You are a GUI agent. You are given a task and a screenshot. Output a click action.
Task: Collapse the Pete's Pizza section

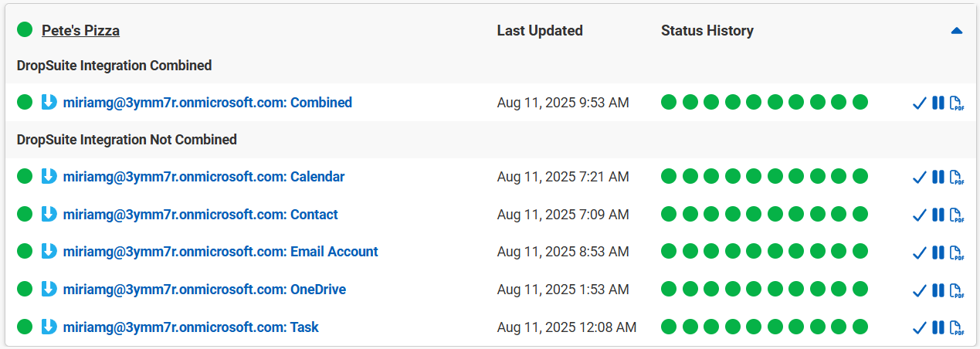[957, 31]
